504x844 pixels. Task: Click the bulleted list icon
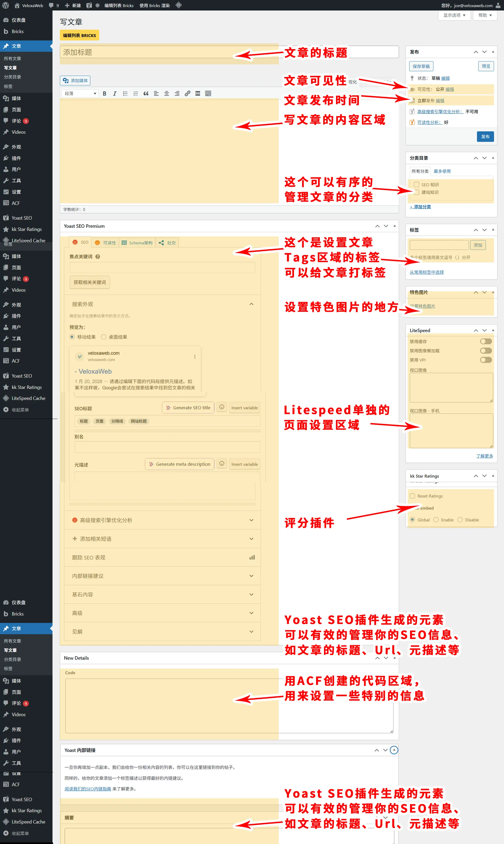(x=125, y=94)
